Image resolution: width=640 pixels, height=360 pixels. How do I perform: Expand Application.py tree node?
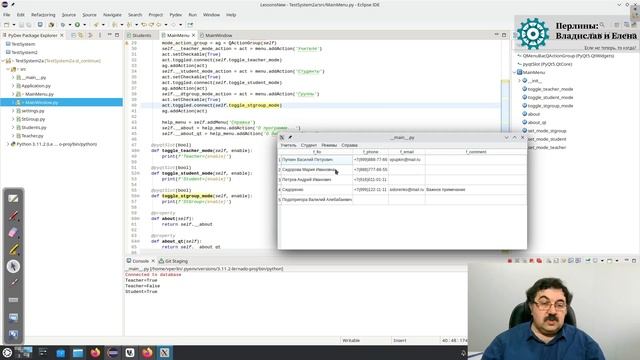tap(13, 86)
